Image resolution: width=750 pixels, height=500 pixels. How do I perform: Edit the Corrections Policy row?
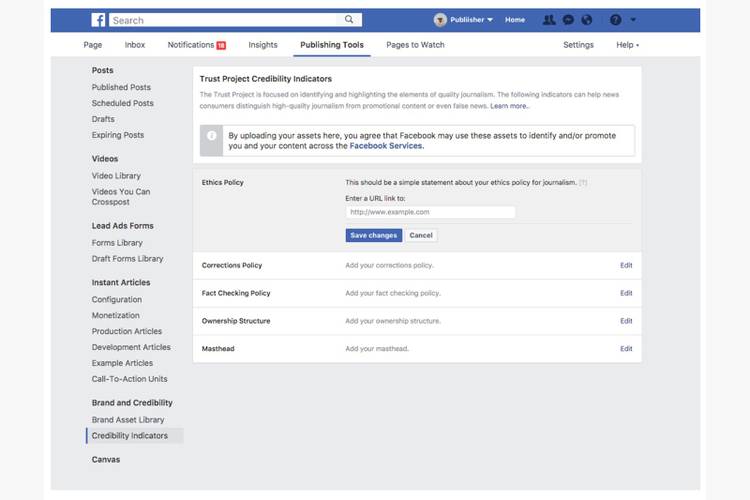pyautogui.click(x=626, y=266)
